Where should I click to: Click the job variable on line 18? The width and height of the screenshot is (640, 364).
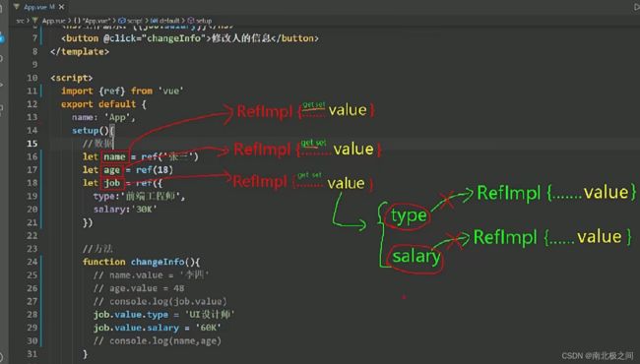pyautogui.click(x=112, y=183)
